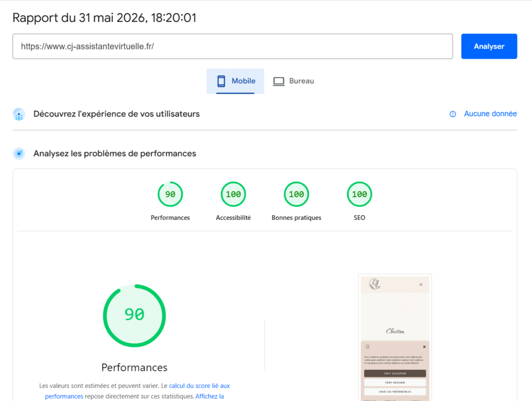This screenshot has height=401, width=532.
Task: Click the mobile phone icon
Action: 221,81
